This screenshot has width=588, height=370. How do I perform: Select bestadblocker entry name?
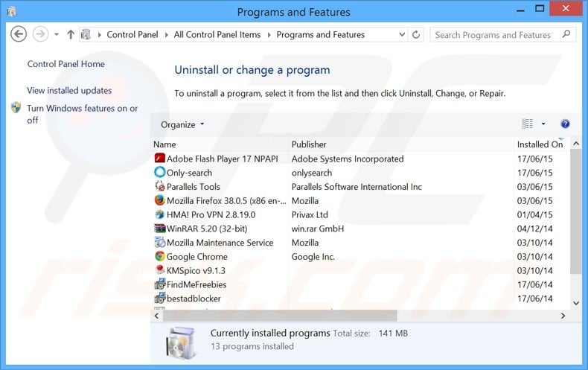(x=194, y=299)
